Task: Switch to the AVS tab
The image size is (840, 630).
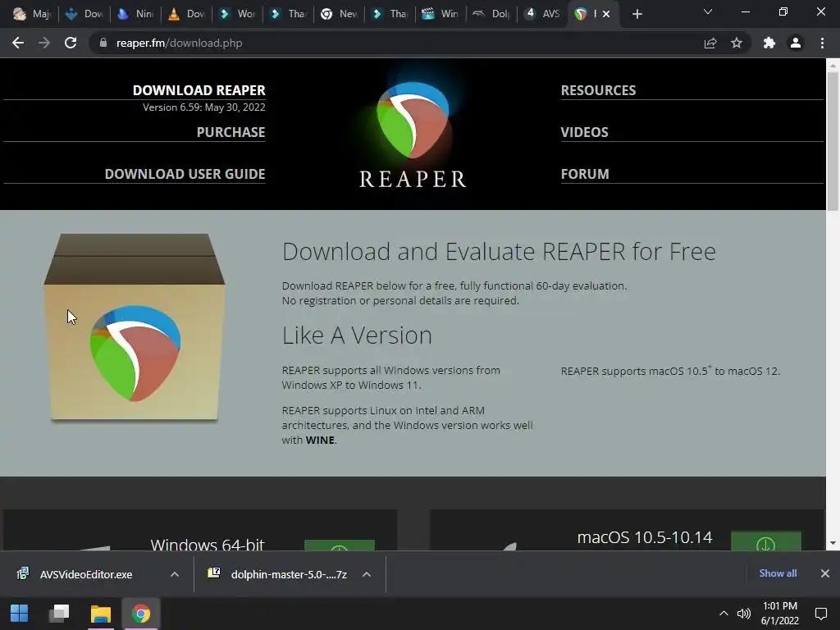Action: point(543,14)
